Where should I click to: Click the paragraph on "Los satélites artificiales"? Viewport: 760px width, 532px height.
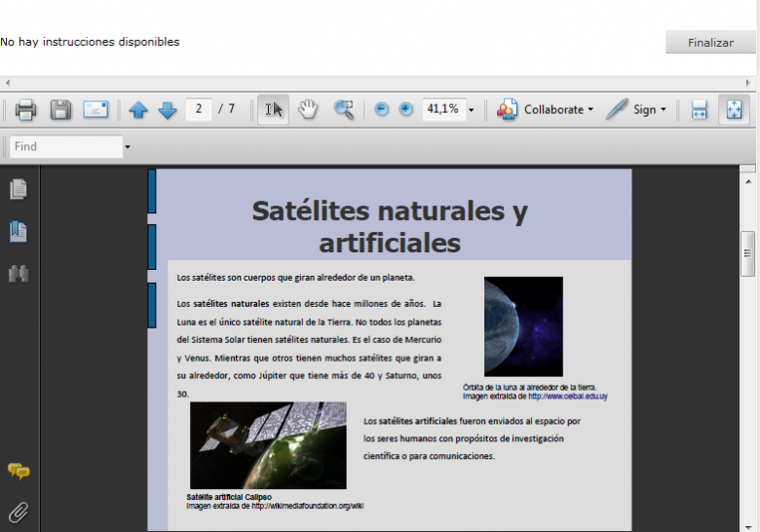(x=473, y=438)
